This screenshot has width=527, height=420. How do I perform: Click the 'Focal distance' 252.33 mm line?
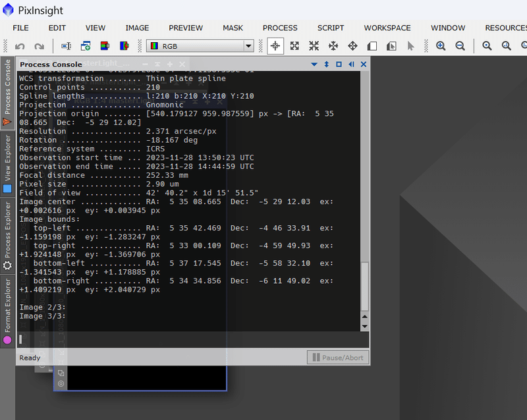pyautogui.click(x=103, y=175)
